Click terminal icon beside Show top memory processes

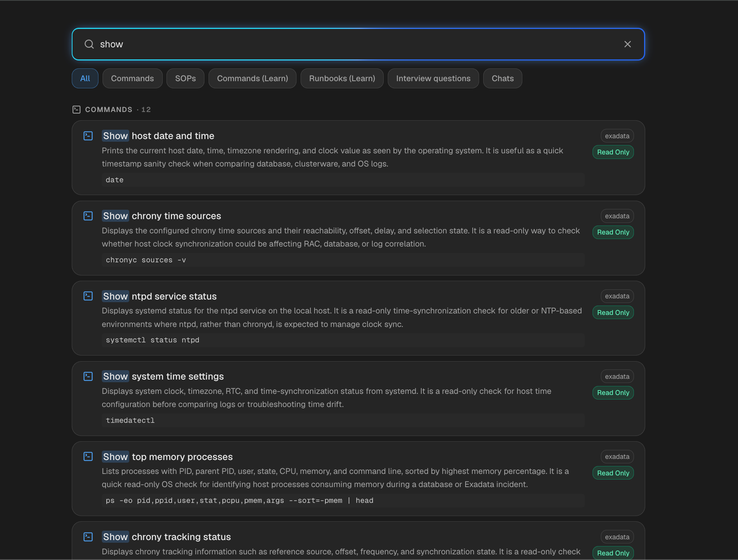(x=88, y=457)
